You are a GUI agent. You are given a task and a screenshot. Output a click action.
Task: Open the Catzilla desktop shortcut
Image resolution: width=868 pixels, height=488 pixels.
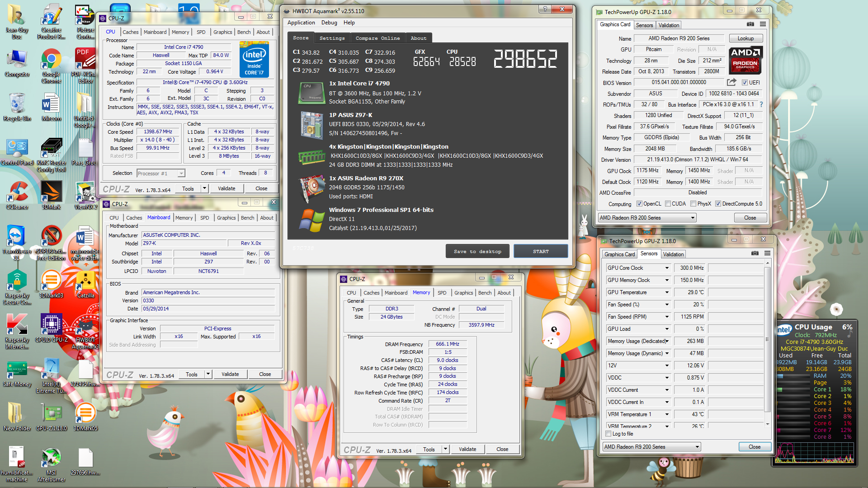pos(85,284)
